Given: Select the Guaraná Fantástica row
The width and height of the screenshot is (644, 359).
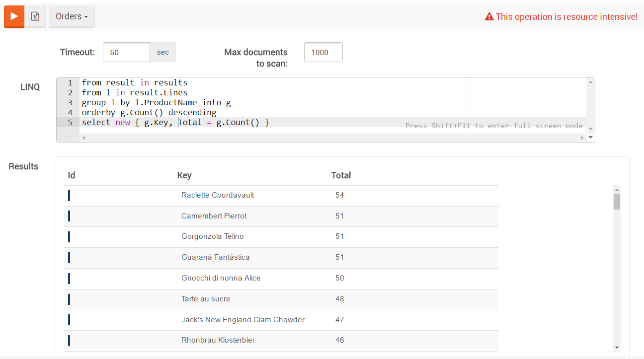Looking at the screenshot, I should coord(281,258).
